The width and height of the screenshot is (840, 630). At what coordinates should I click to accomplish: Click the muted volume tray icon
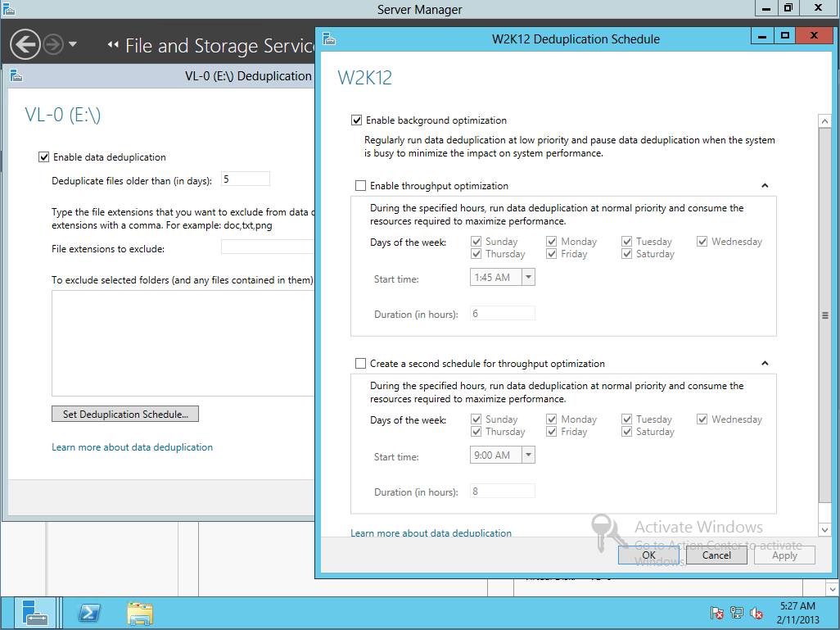756,613
